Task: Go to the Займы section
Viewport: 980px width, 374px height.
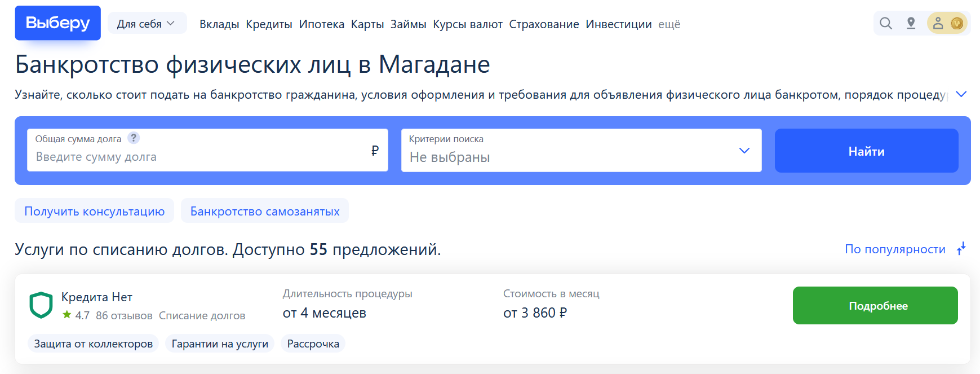Action: coord(408,24)
